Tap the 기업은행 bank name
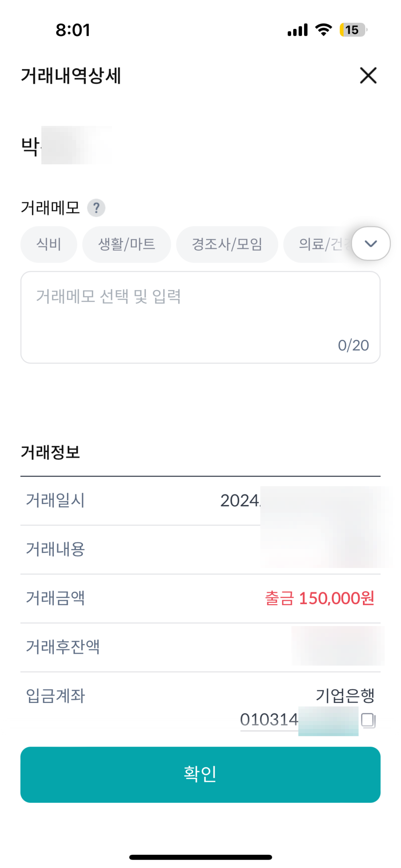This screenshot has width=401, height=868. (x=345, y=695)
